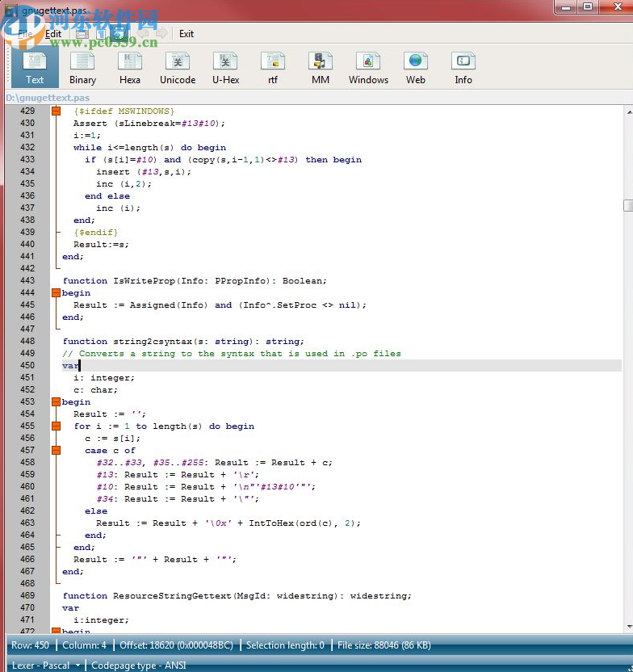Select the U-Hex view icon
This screenshot has width=633, height=672.
(225, 68)
